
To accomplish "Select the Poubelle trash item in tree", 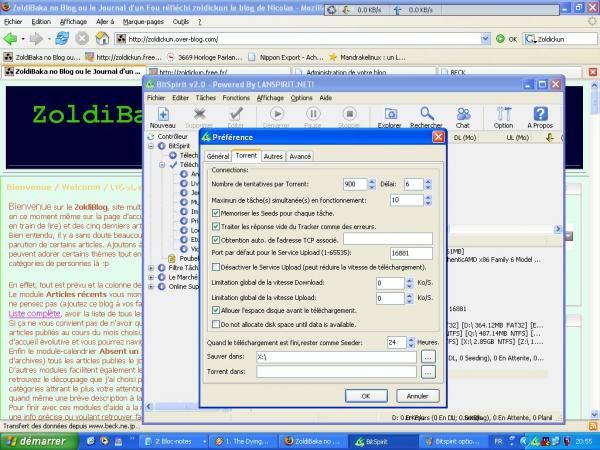I will pos(189,258).
